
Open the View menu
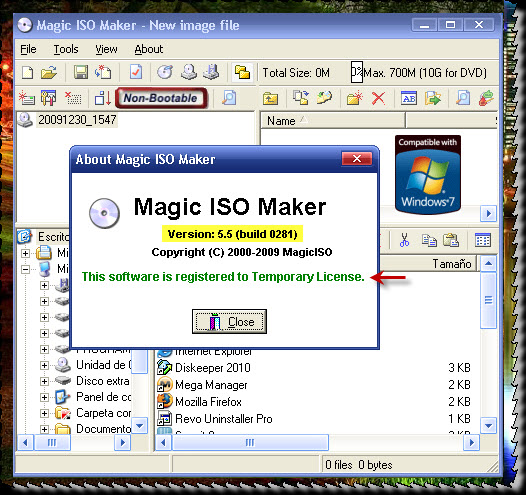pyautogui.click(x=106, y=49)
